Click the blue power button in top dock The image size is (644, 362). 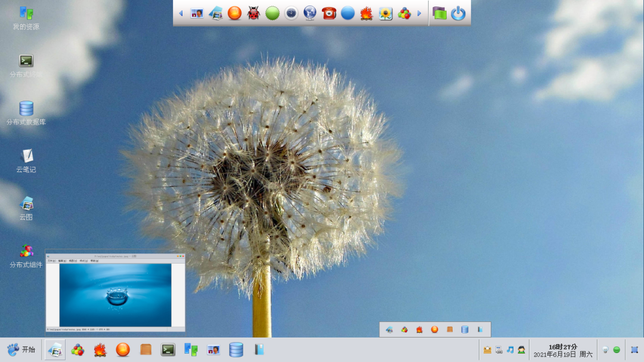(458, 13)
